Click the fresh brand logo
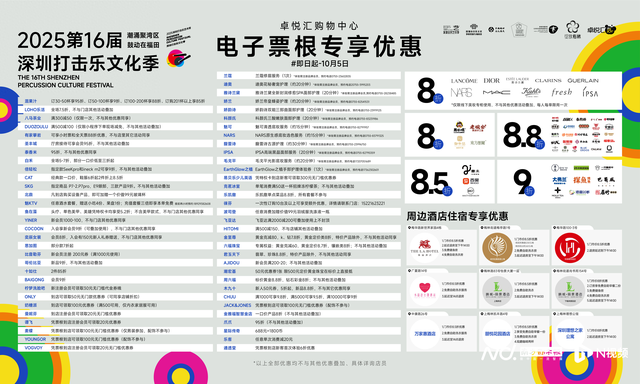640x384 pixels. [562, 92]
